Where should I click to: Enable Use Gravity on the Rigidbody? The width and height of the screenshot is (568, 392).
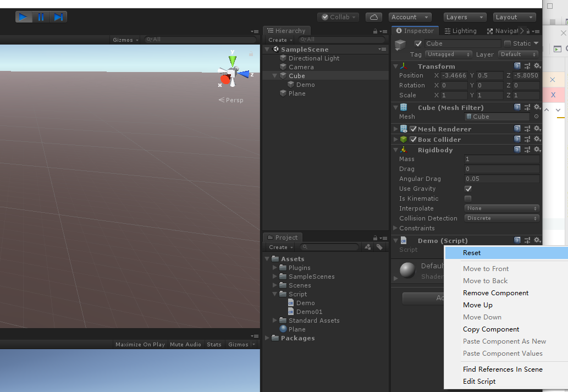click(468, 189)
